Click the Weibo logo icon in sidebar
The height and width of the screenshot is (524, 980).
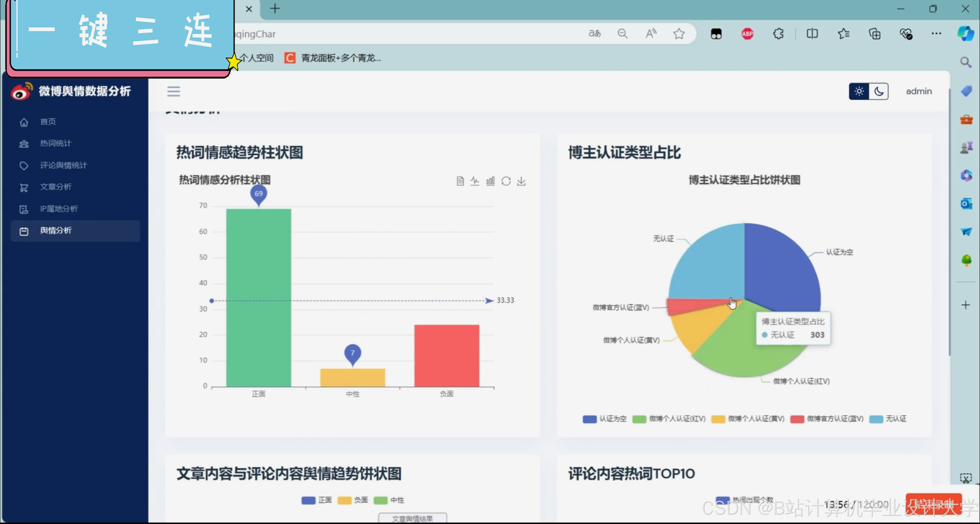tap(21, 91)
